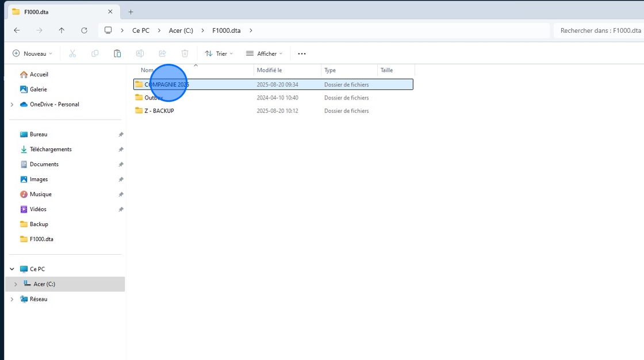Open the Nouveau dropdown
The height and width of the screenshot is (360, 644).
coord(32,53)
